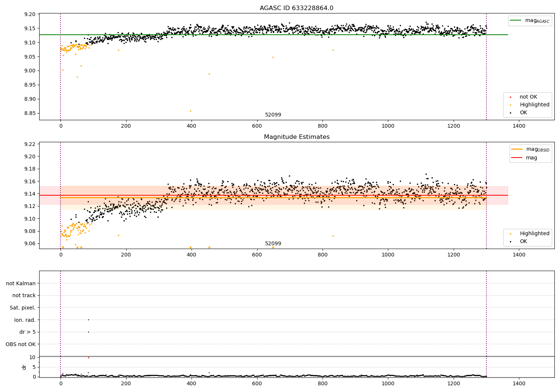The width and height of the screenshot is (560, 392).
Task: Click the title 'AGASC ID 633228864.0'
Action: [296, 8]
